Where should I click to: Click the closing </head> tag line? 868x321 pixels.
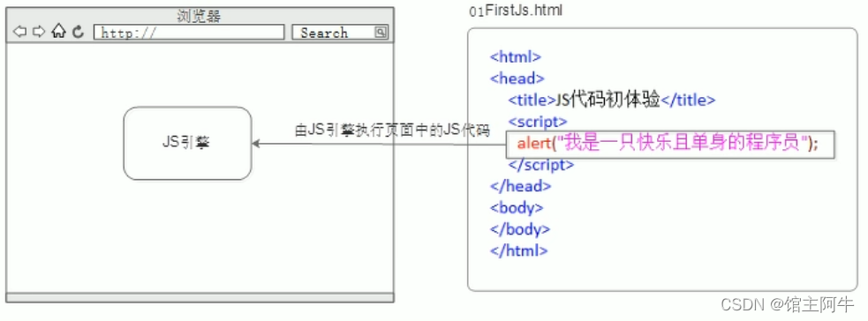[520, 186]
